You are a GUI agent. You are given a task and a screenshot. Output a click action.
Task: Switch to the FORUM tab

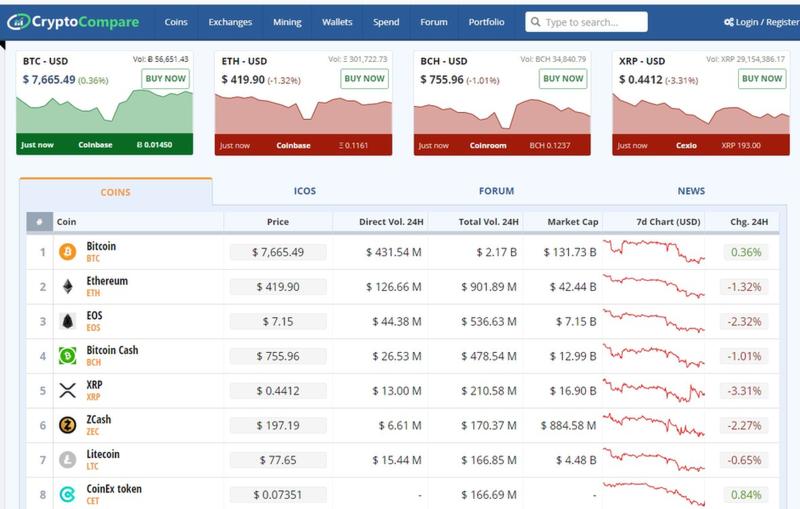point(496,191)
